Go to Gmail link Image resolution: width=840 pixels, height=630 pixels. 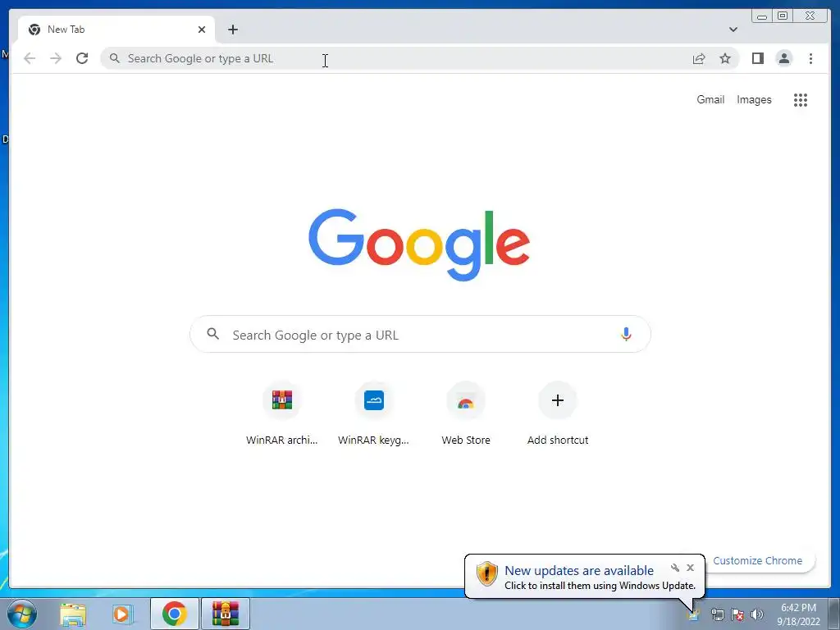[x=710, y=99]
